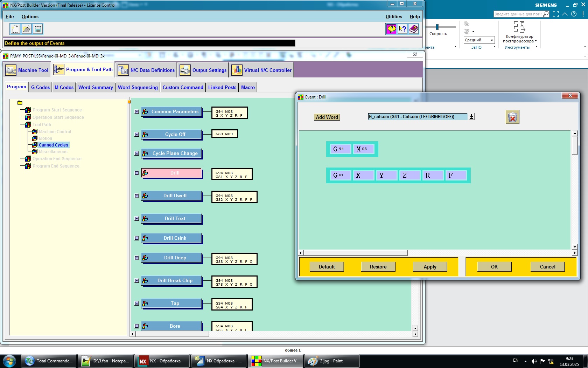Viewport: 588px width, 368px height.
Task: Collapse the Bore event
Action: [137, 326]
